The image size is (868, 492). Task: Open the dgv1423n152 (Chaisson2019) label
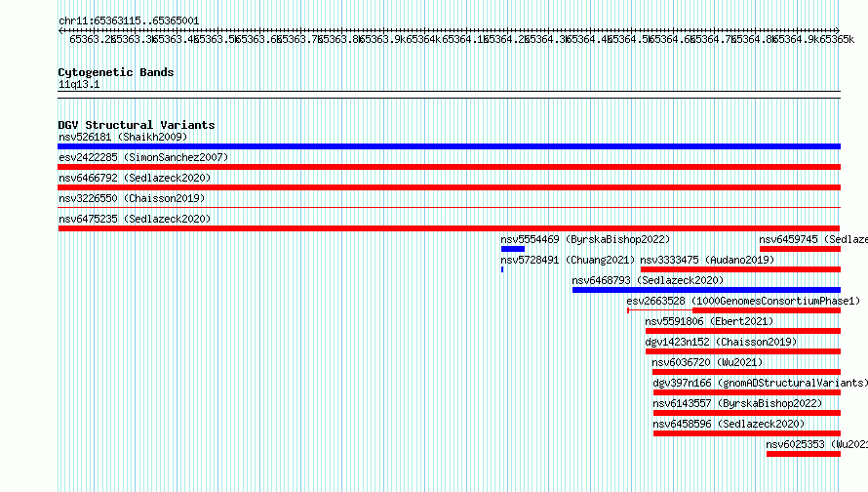721,342
